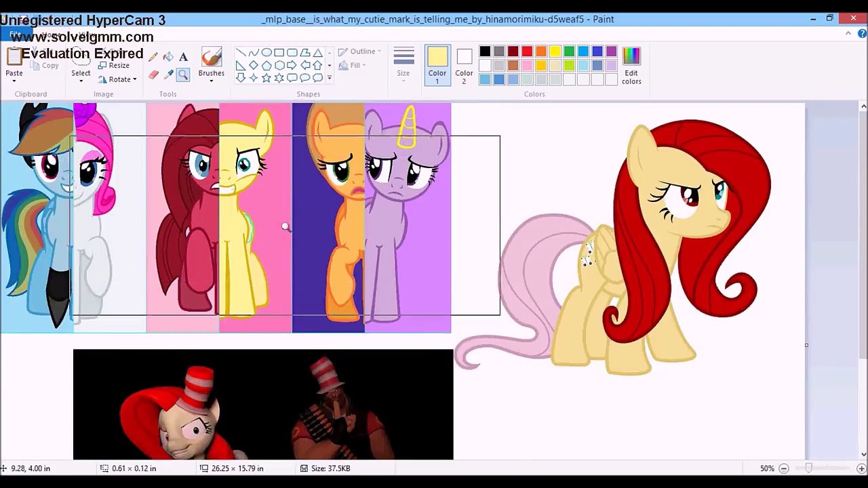868x488 pixels.
Task: Choose the Left arrow shape
Action: pos(305,66)
